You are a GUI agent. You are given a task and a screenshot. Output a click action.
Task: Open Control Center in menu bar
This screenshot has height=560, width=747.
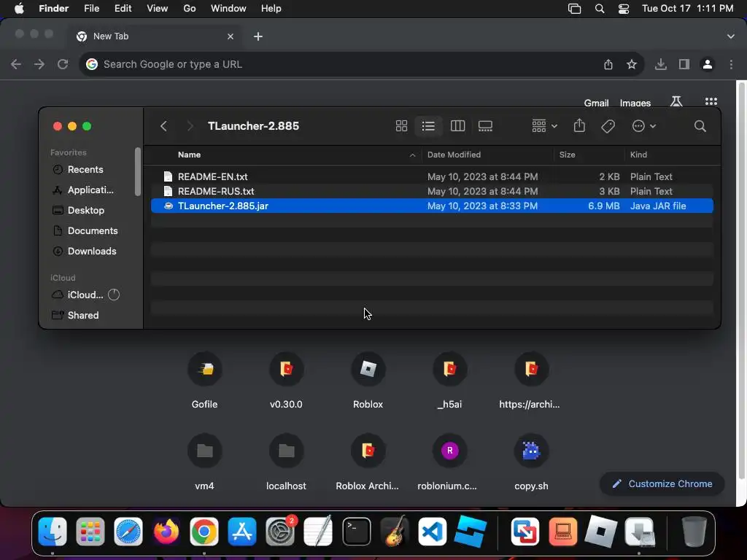click(x=624, y=9)
